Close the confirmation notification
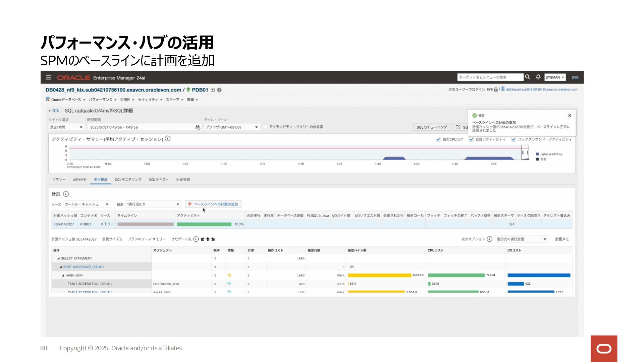 click(x=570, y=115)
